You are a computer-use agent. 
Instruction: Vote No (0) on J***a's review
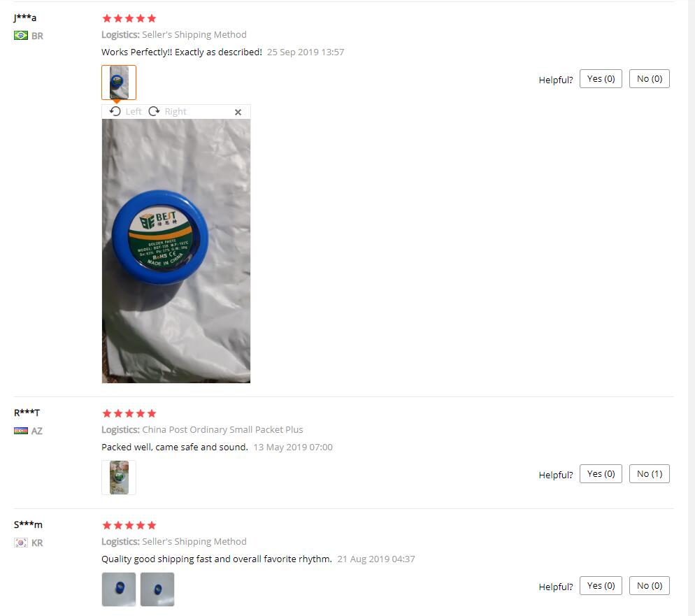(650, 79)
